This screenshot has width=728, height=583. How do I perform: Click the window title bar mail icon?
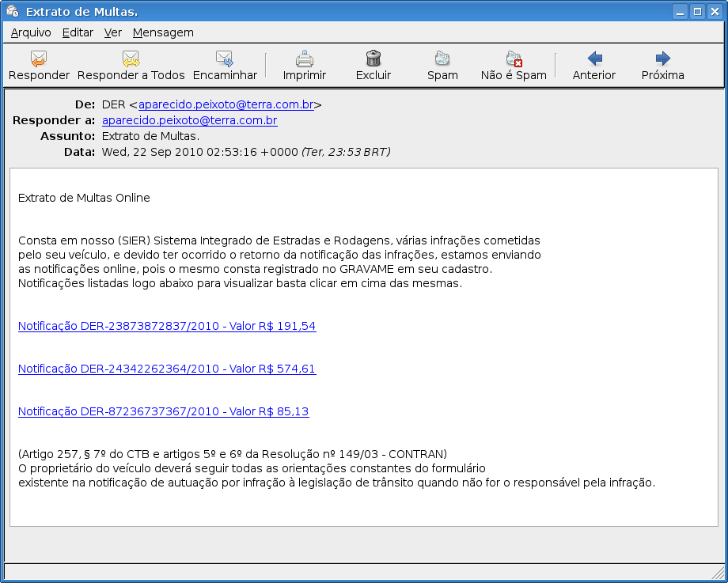coord(13,11)
